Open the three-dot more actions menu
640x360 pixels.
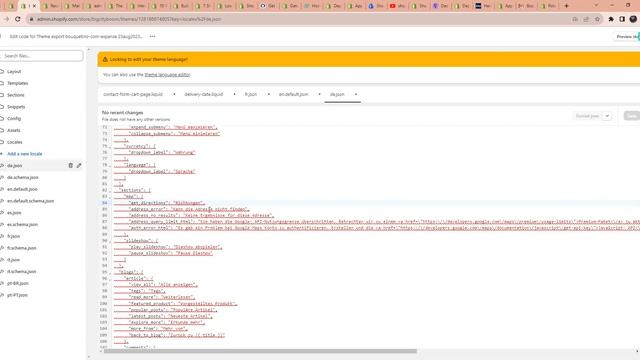point(153,36)
